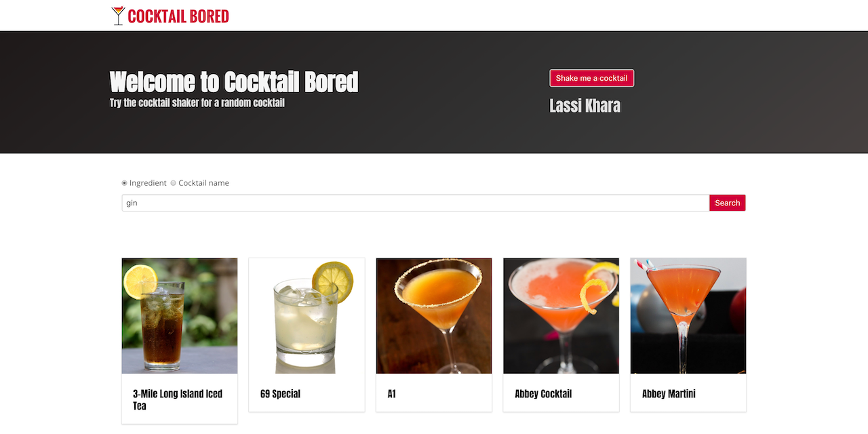
Task: Click the Welcome to Cocktail Bored heading
Action: (x=234, y=82)
